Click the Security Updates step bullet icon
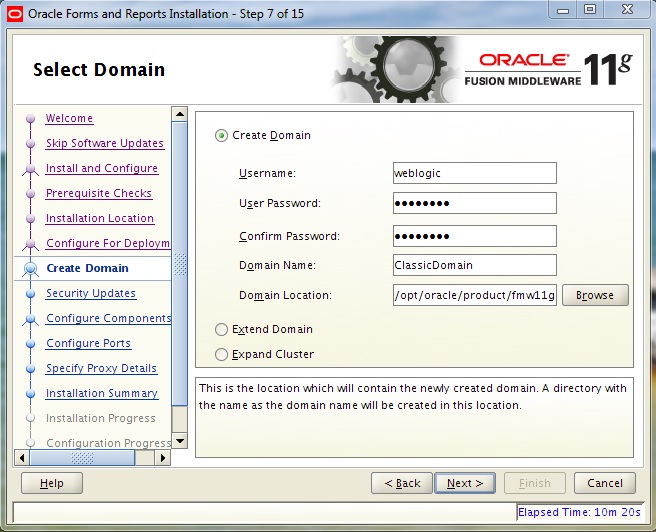Screen dimensions: 656x532 click(30, 294)
